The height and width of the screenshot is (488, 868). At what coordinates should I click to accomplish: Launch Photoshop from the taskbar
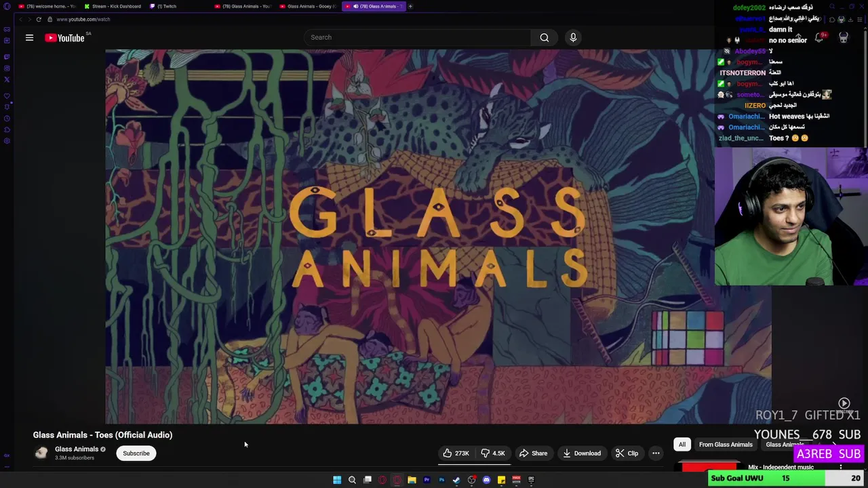[441, 480]
